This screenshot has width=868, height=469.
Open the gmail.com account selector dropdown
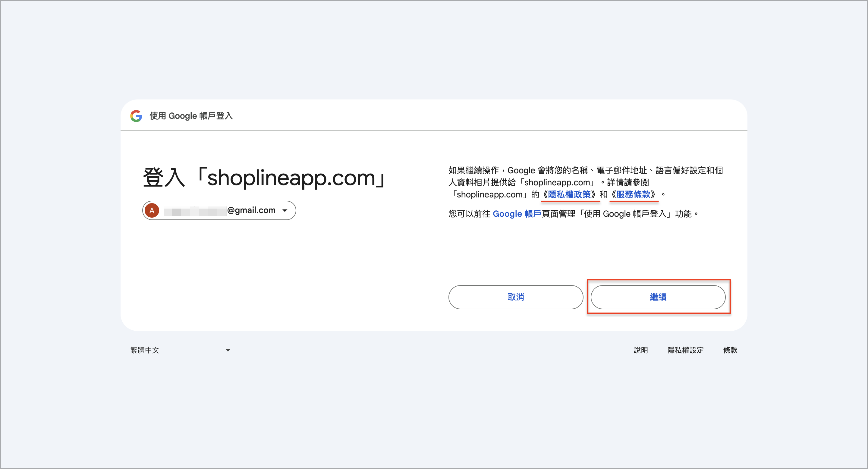click(219, 211)
